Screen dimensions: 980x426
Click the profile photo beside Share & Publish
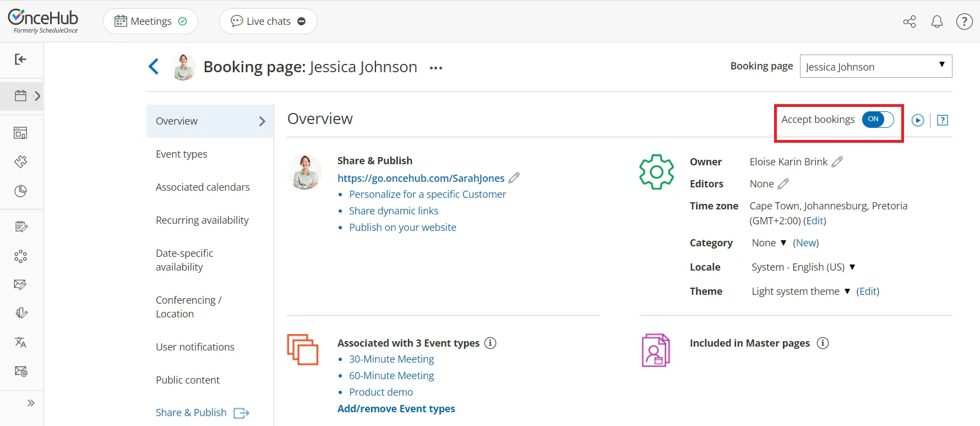point(304,172)
